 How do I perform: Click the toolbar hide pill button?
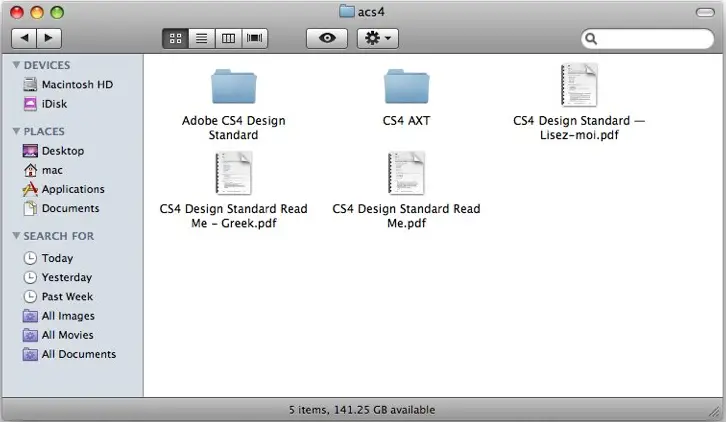(705, 13)
